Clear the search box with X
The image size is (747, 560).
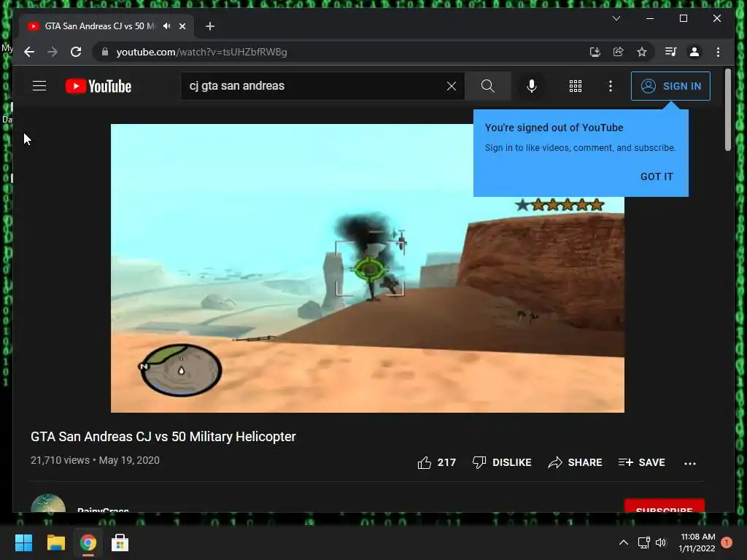point(451,86)
